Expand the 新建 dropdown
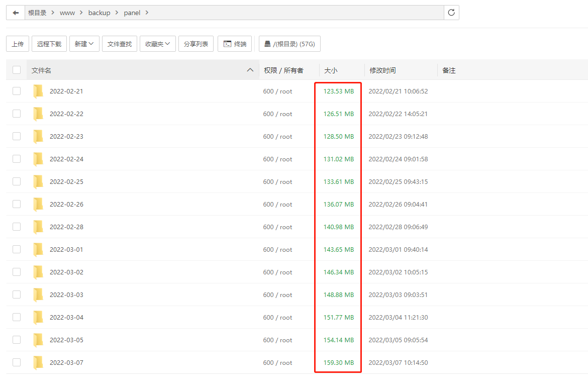 pos(84,44)
